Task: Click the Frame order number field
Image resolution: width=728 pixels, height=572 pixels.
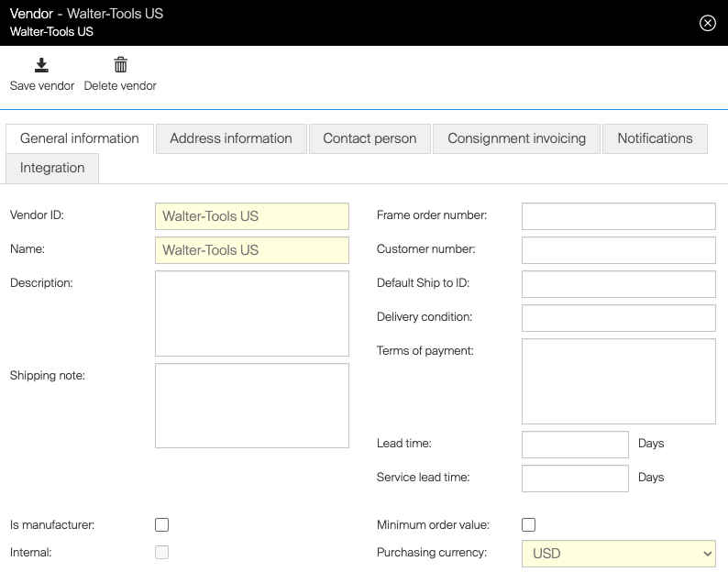Action: click(618, 216)
